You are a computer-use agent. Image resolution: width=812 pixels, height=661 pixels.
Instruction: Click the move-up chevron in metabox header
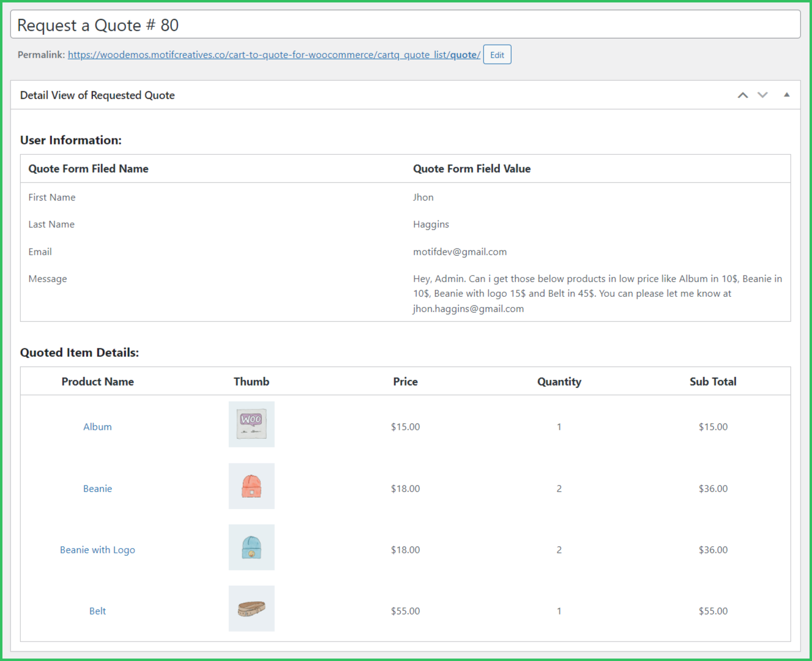click(743, 95)
